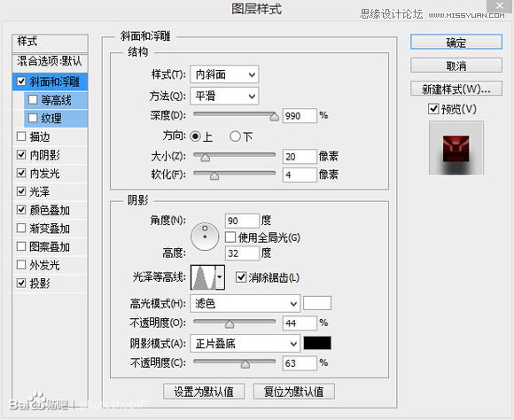Click the shadow 不透明度(C) slider handle
This screenshot has width=514, height=420.
[245, 364]
